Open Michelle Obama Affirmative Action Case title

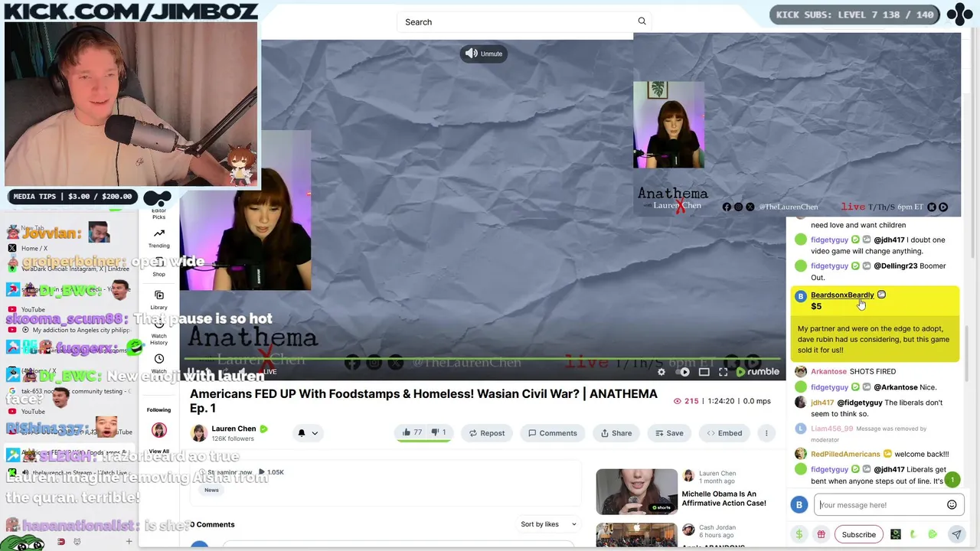point(724,498)
